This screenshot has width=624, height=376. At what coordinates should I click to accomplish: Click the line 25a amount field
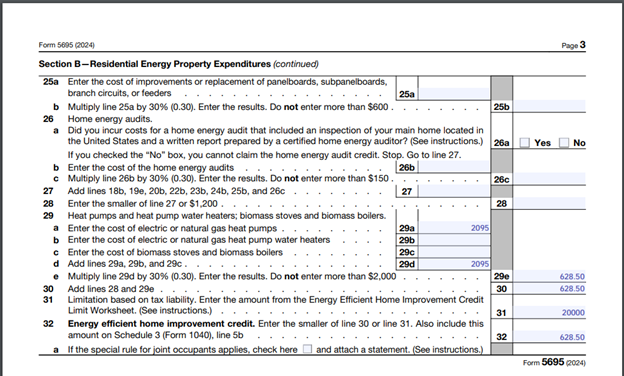pos(454,94)
